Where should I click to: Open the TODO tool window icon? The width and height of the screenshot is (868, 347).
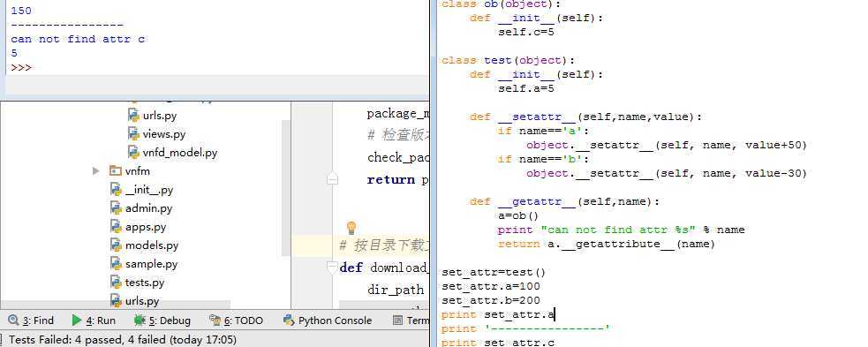(x=215, y=320)
